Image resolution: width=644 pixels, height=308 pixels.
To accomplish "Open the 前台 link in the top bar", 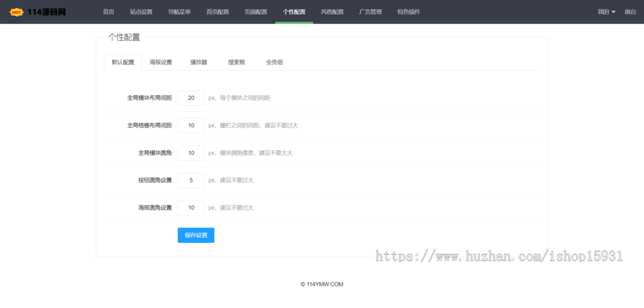I will 630,12.
